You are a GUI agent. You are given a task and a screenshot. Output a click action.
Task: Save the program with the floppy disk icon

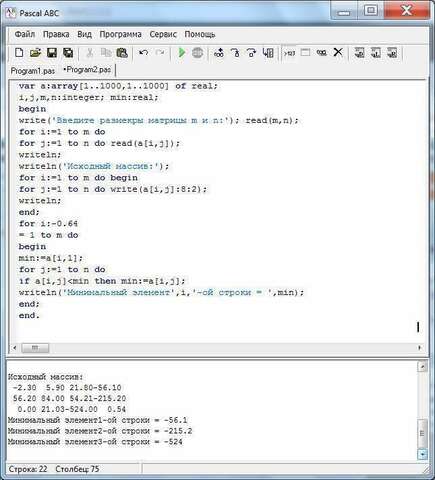click(52, 53)
